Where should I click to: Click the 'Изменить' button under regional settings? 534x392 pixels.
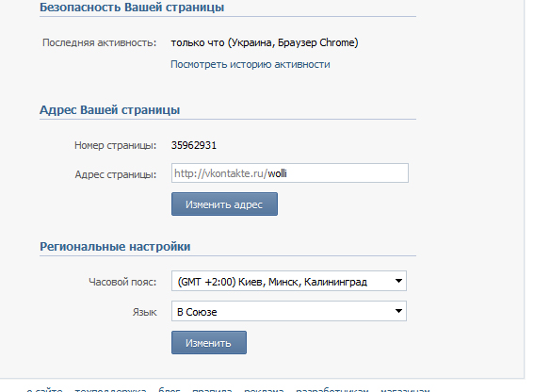pyautogui.click(x=209, y=343)
